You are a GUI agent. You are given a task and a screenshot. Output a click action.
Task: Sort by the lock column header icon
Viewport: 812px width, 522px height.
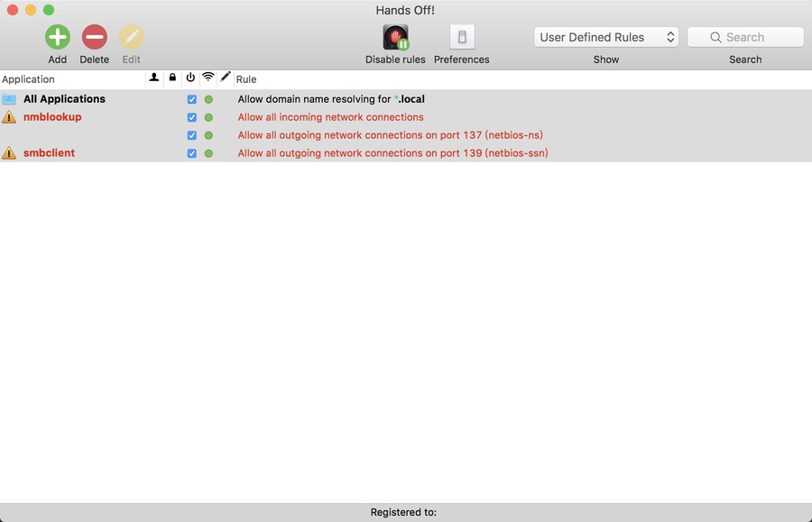[x=172, y=78]
